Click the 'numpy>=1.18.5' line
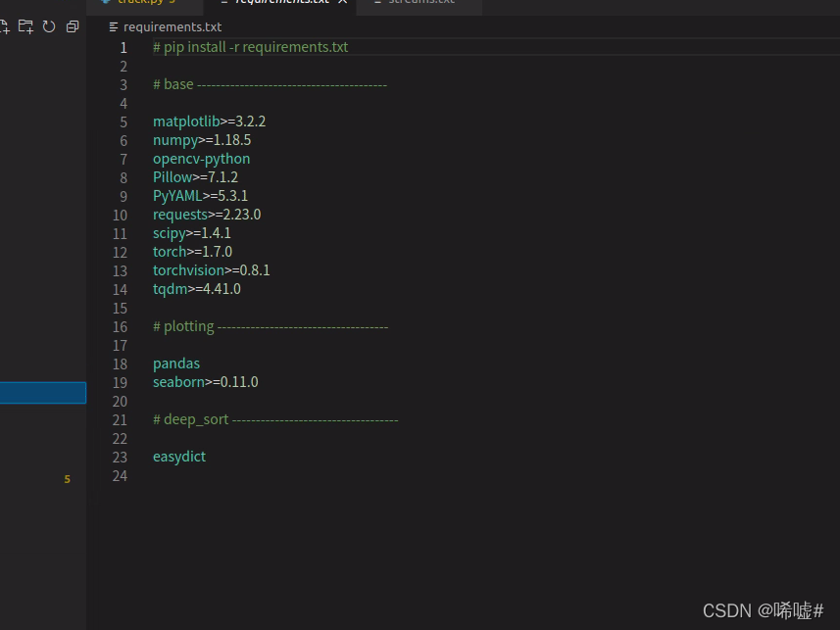 tap(202, 140)
